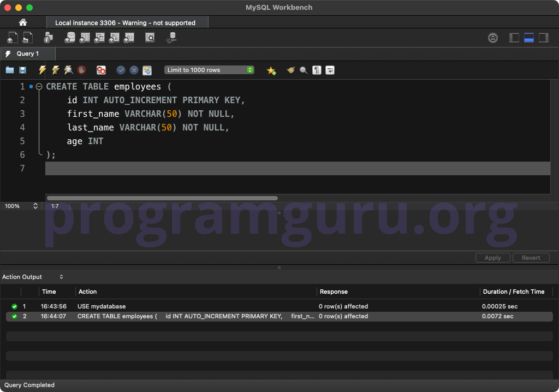Click green success icon for row 1
Screen dimensions: 559x392
[x=14, y=306]
